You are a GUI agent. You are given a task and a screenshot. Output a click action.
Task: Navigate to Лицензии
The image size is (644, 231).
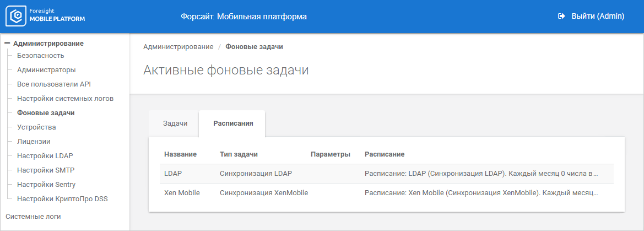point(34,142)
